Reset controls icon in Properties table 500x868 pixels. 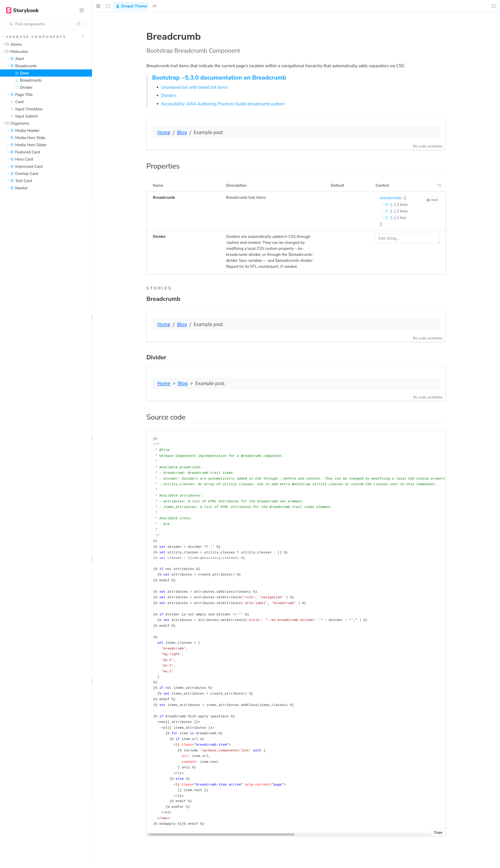click(x=439, y=185)
